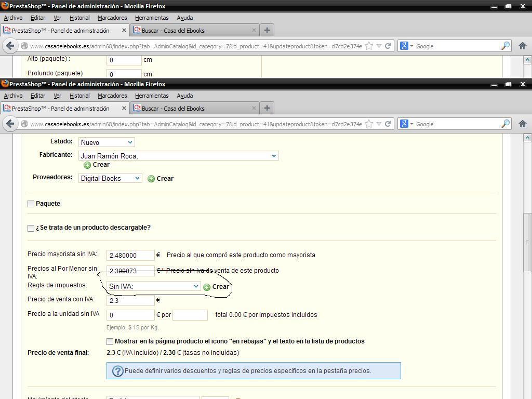Open new tab with plus in lower window

(x=267, y=108)
